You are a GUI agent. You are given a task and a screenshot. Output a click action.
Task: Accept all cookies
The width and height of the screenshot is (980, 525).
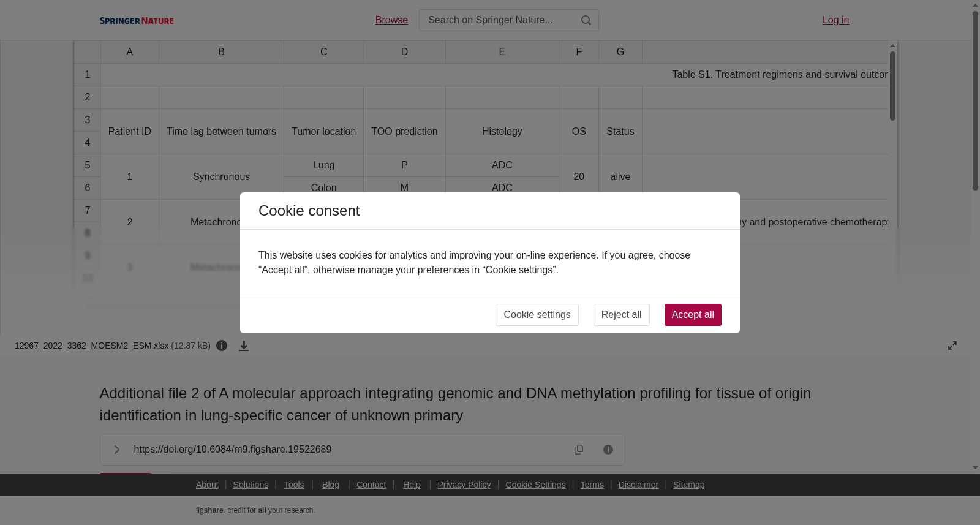tap(693, 315)
